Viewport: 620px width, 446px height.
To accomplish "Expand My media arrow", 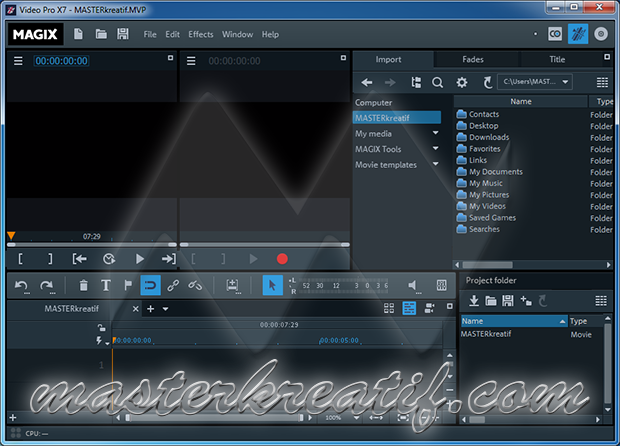I will 435,133.
